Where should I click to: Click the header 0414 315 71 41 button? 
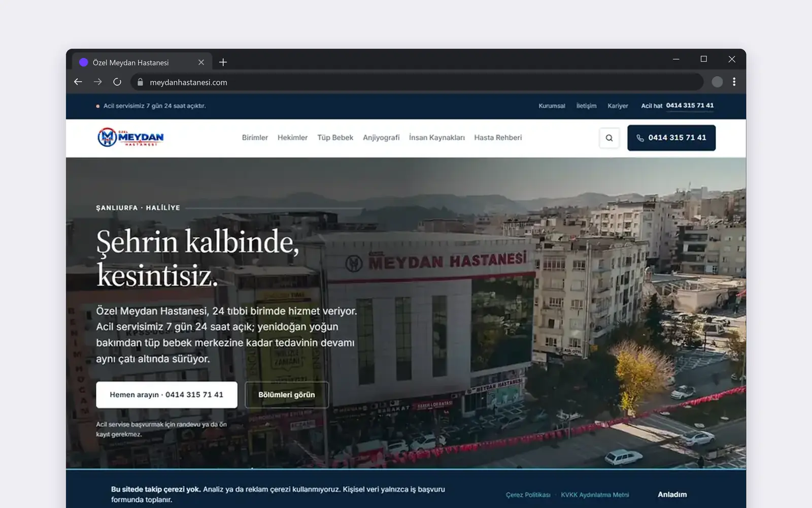(671, 138)
